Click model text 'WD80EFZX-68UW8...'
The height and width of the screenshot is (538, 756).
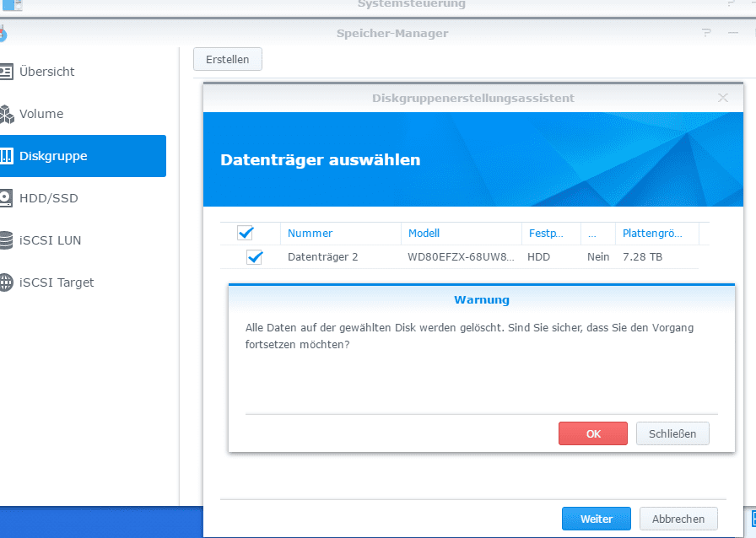[461, 257]
